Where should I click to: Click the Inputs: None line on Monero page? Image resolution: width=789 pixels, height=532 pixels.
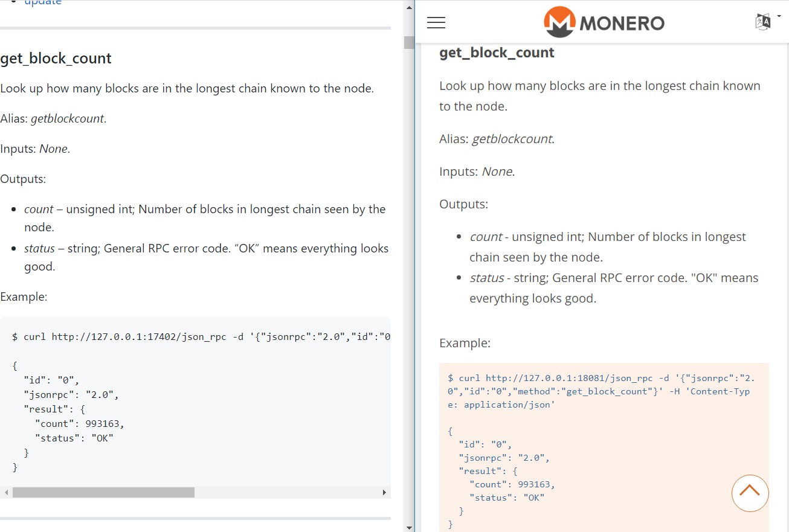477,171
